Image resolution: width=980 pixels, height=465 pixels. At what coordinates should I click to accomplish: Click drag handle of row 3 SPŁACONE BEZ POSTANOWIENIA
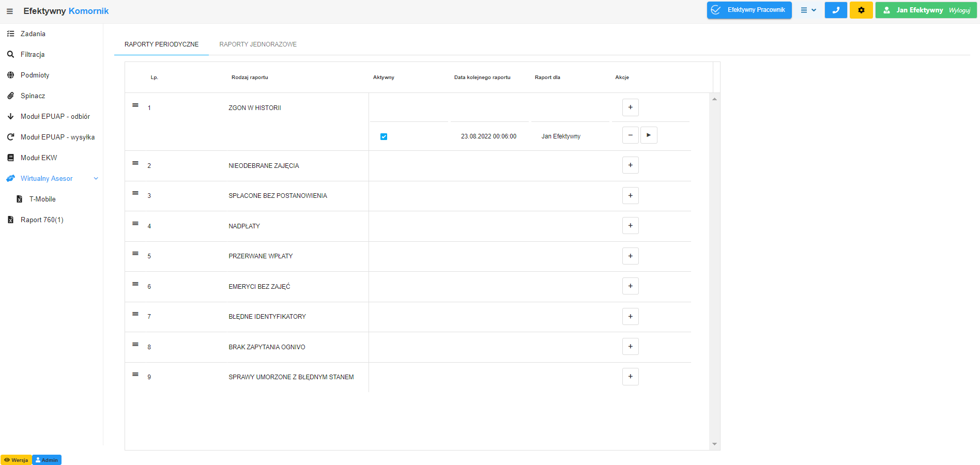coord(135,193)
